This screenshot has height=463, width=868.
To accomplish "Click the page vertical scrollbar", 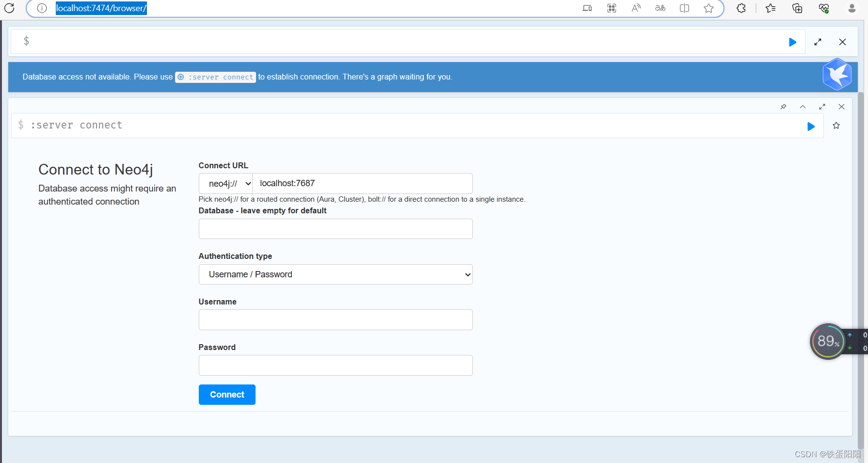I will click(860, 271).
